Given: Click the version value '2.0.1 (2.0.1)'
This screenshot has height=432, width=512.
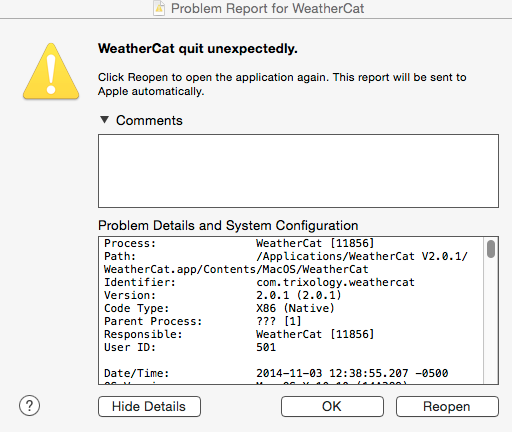Looking at the screenshot, I should coord(299,295).
